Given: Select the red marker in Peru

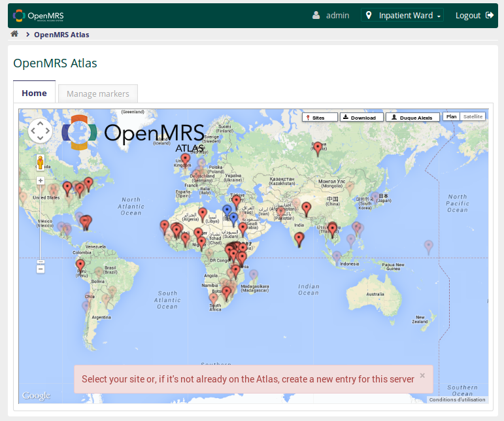Looking at the screenshot, I should point(80,267).
